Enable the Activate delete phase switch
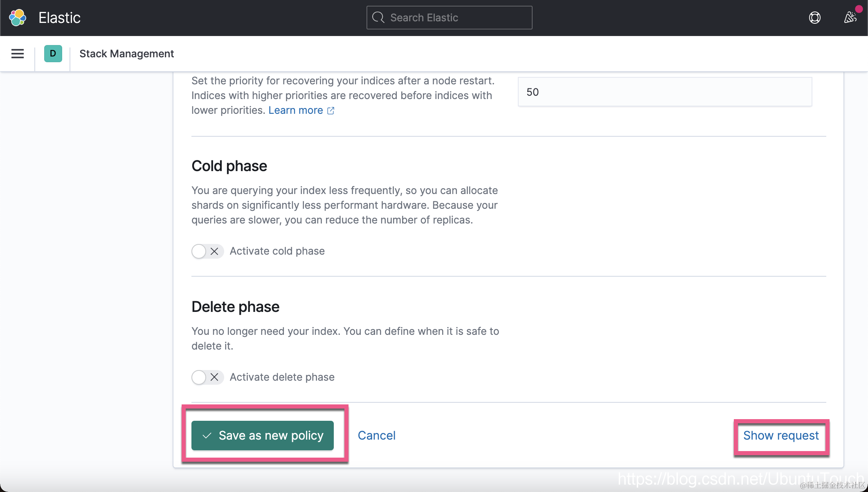Screen dimensions: 868x492 coord(207,377)
